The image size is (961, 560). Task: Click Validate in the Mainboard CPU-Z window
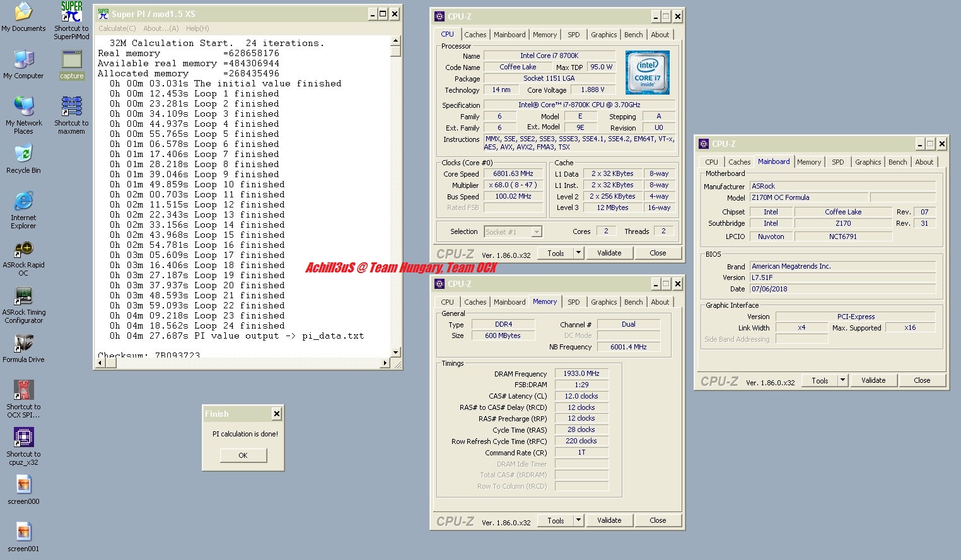(873, 380)
